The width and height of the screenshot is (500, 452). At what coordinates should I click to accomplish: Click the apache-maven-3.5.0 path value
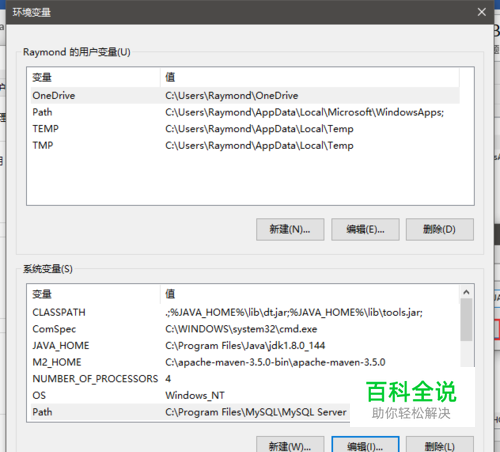click(x=275, y=362)
